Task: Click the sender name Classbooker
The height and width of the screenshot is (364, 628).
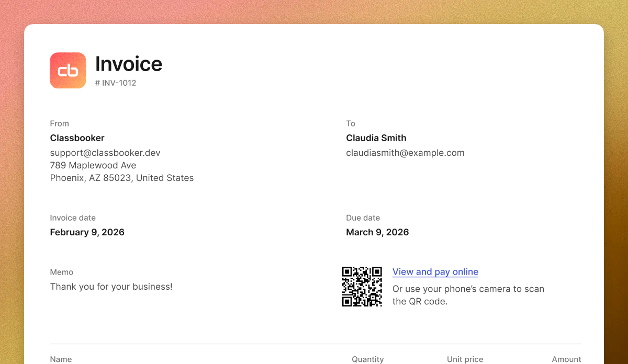Action: 77,138
